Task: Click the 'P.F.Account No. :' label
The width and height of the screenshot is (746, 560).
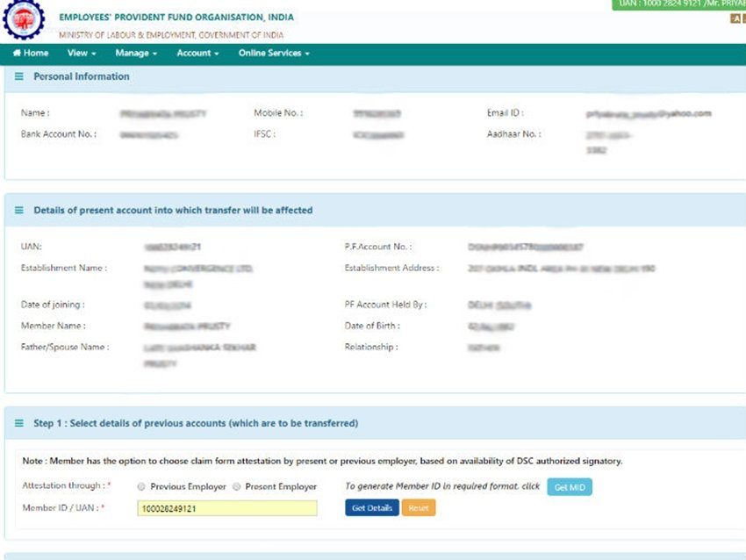Action: (x=378, y=247)
